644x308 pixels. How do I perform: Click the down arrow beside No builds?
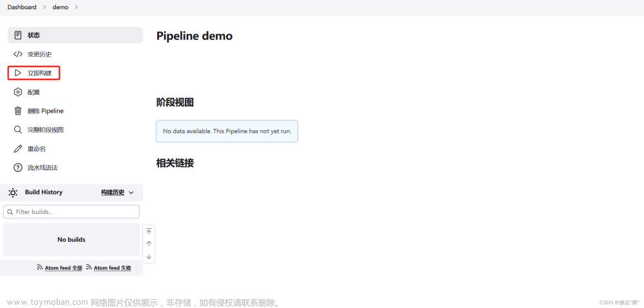pos(149,256)
